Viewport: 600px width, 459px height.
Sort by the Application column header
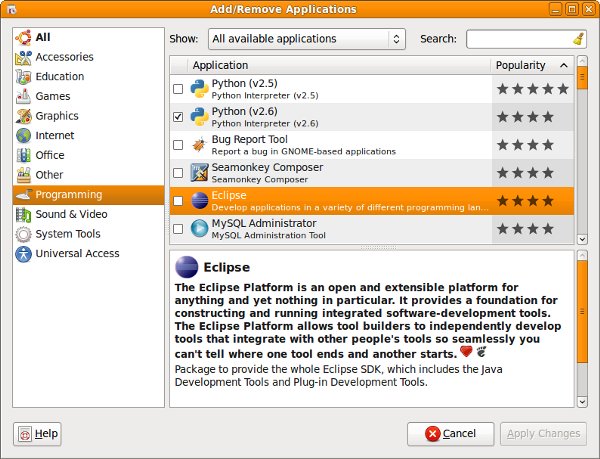click(339, 65)
